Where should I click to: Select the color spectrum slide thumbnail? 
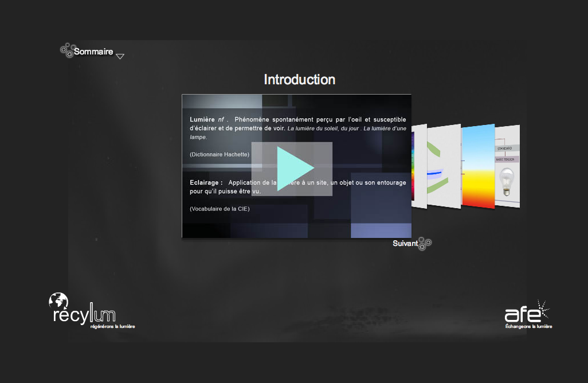[419, 166]
